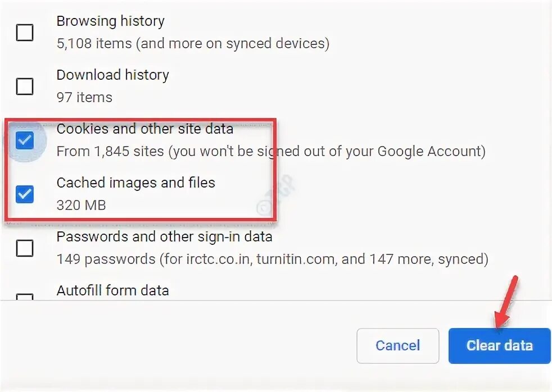Image resolution: width=552 pixels, height=392 pixels.
Task: Click the "Download history" title text
Action: pyautogui.click(x=112, y=75)
